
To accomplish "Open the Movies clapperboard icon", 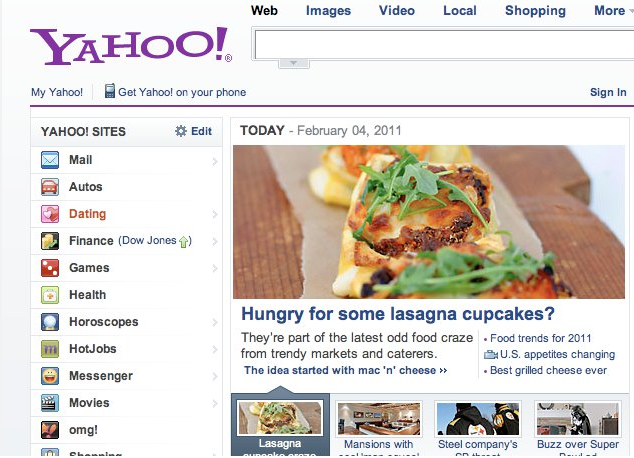I will pyautogui.click(x=50, y=403).
